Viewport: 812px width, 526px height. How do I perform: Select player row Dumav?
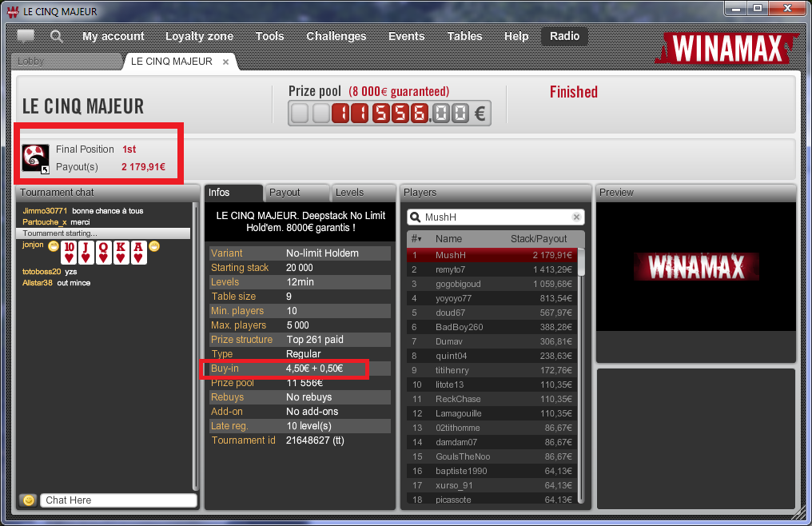pos(492,341)
